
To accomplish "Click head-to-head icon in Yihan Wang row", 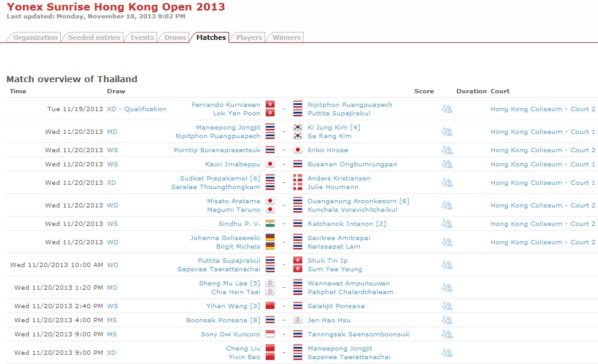I will point(446,306).
